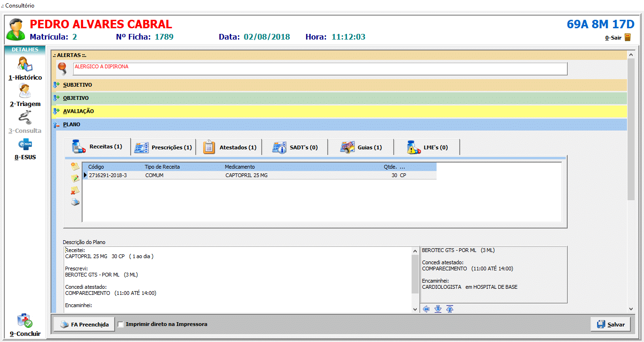Expand the SUBJETIVO section
This screenshot has width=644, height=342.
coord(77,85)
